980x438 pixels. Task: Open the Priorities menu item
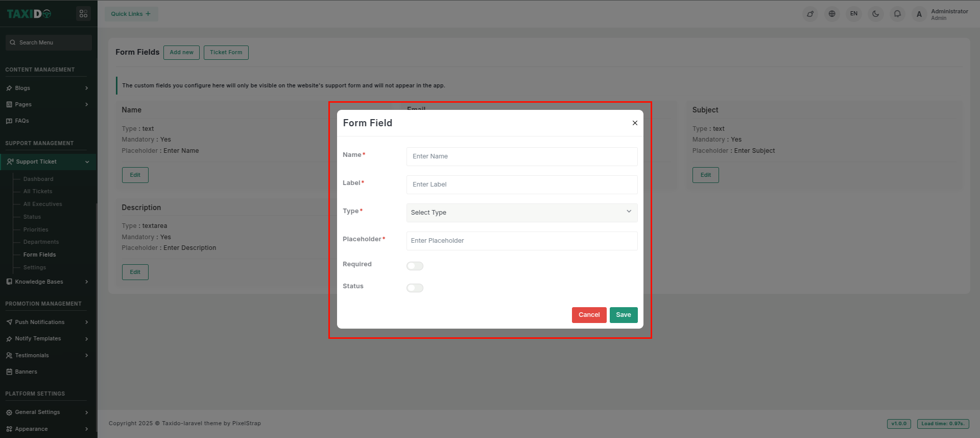[x=36, y=229]
